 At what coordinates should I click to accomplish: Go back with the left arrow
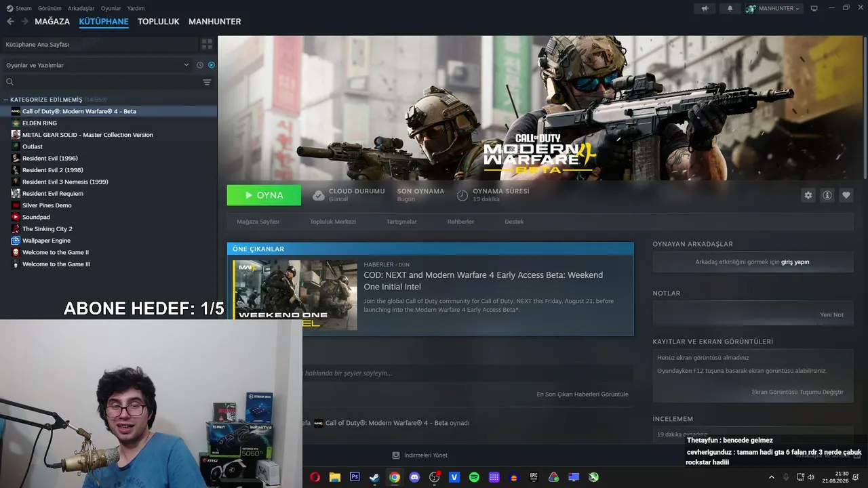(10, 22)
